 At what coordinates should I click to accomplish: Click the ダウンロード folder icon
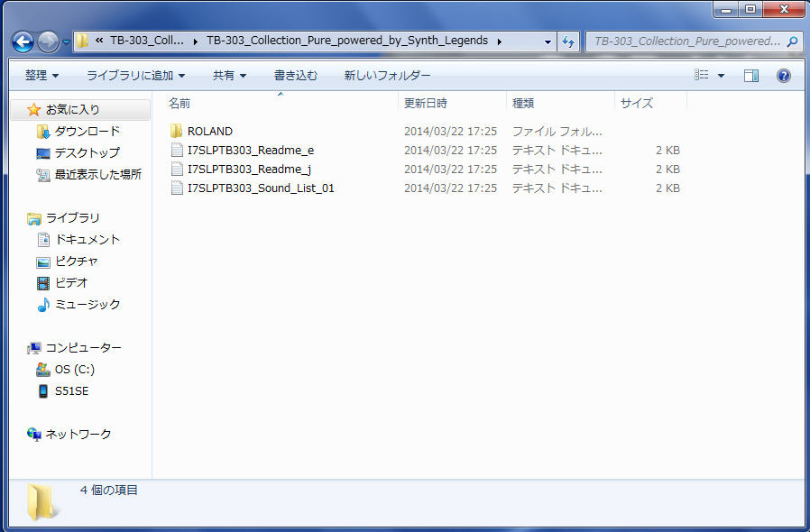(43, 132)
